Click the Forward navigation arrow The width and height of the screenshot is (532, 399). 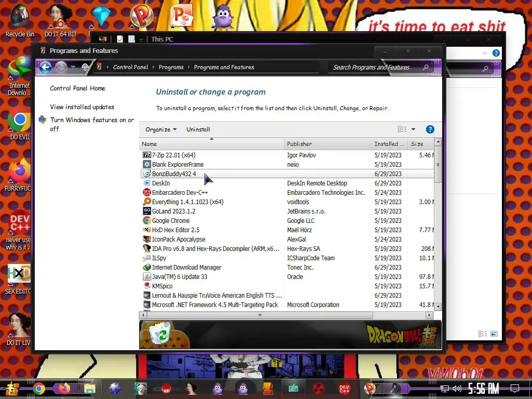(61, 67)
